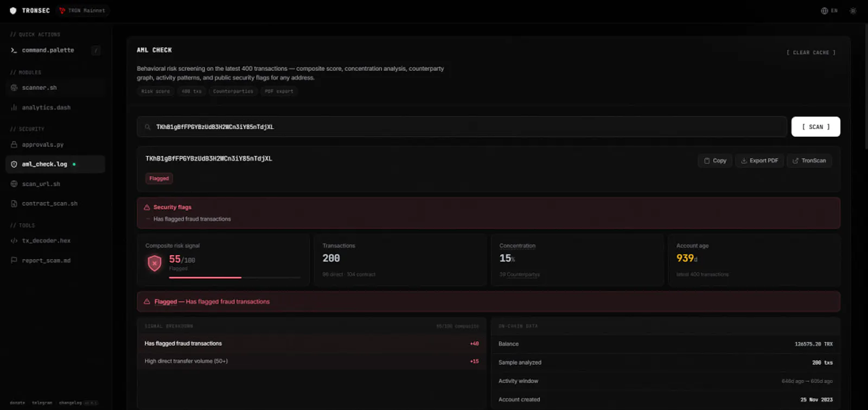Click the tx_decoder.hex code brackets icon

14,241
